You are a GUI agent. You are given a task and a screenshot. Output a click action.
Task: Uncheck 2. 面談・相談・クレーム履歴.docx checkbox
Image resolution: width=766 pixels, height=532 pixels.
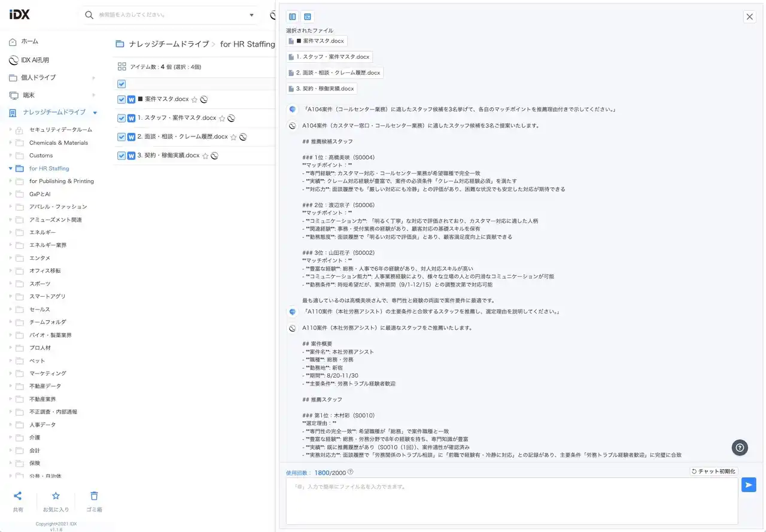(121, 137)
